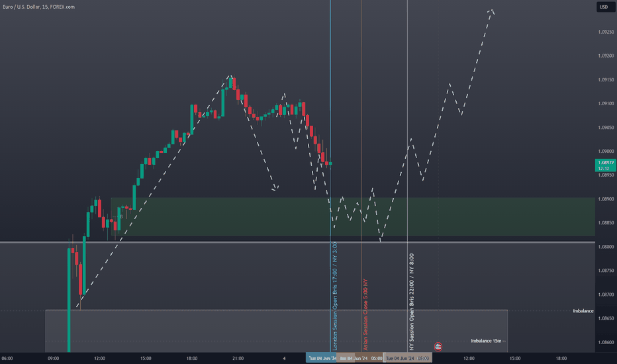Click the 21:00 time axis label
The width and height of the screenshot is (617, 364).
pyautogui.click(x=238, y=359)
